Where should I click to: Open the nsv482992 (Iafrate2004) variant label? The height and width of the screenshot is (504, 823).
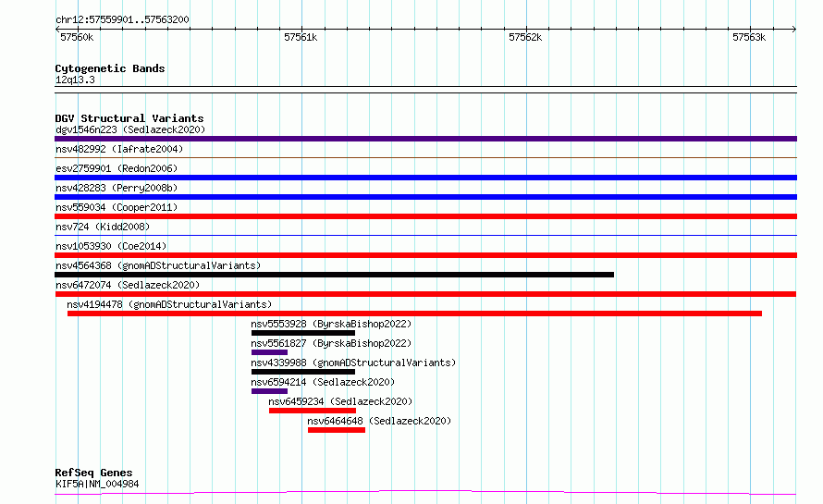[x=119, y=149]
